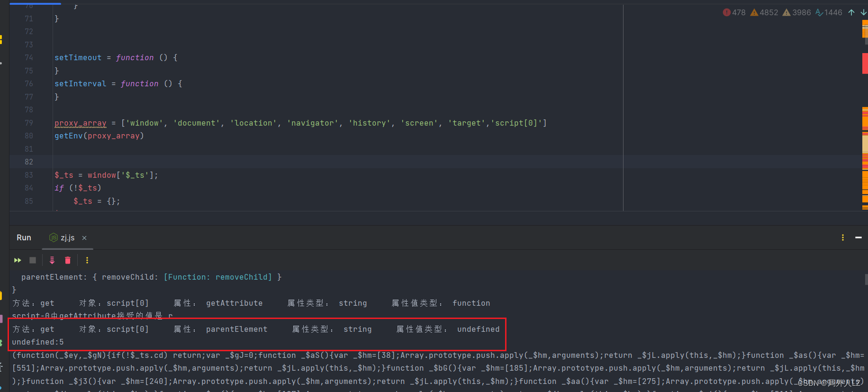Select the zj.js run tab
The height and width of the screenshot is (392, 868).
pos(67,238)
